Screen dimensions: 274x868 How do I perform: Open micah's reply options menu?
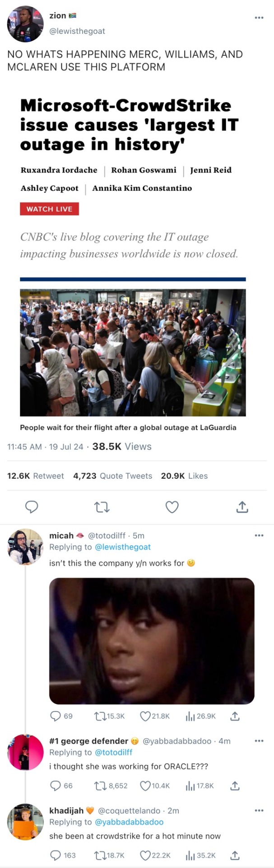259,535
